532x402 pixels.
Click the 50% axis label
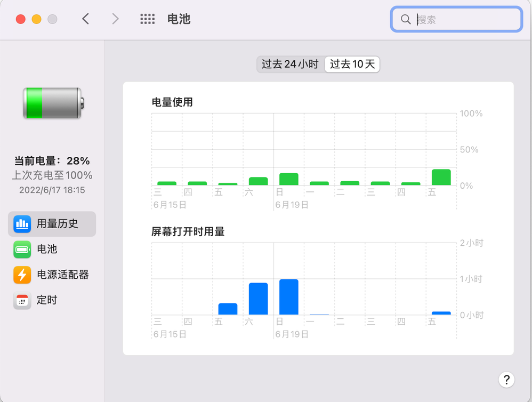(x=469, y=150)
